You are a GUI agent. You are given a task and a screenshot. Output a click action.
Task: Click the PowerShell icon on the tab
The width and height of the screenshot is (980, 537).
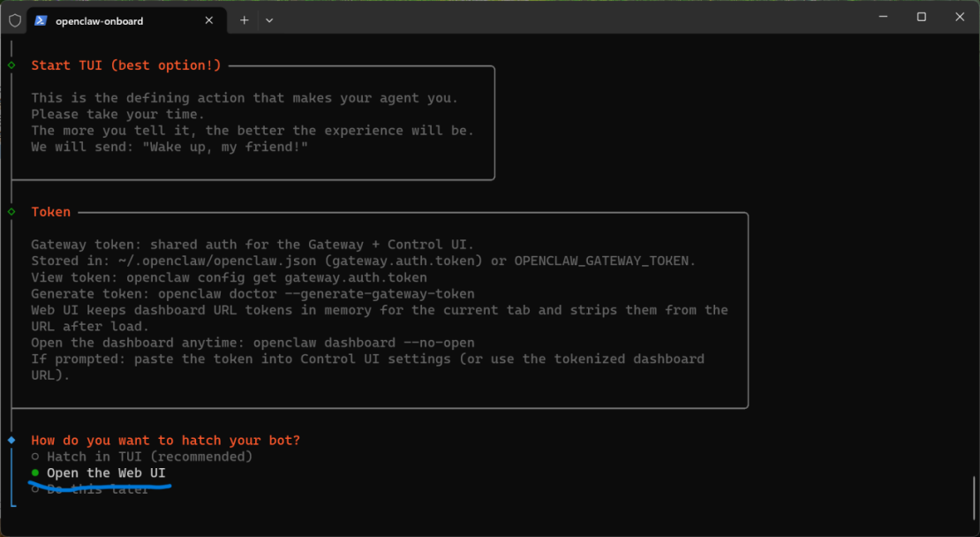point(41,20)
